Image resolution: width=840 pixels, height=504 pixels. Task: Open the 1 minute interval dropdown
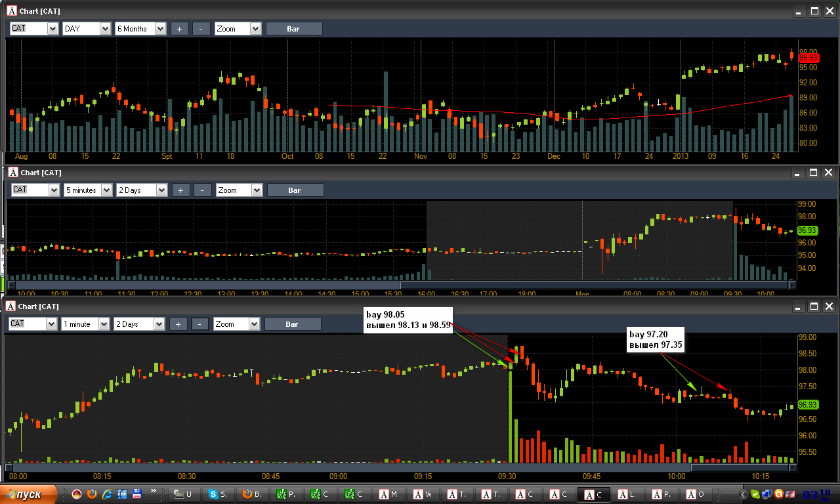(x=85, y=324)
